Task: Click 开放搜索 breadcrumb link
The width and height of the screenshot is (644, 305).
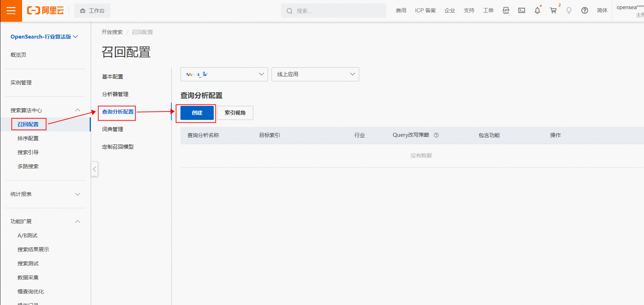Action: click(112, 32)
